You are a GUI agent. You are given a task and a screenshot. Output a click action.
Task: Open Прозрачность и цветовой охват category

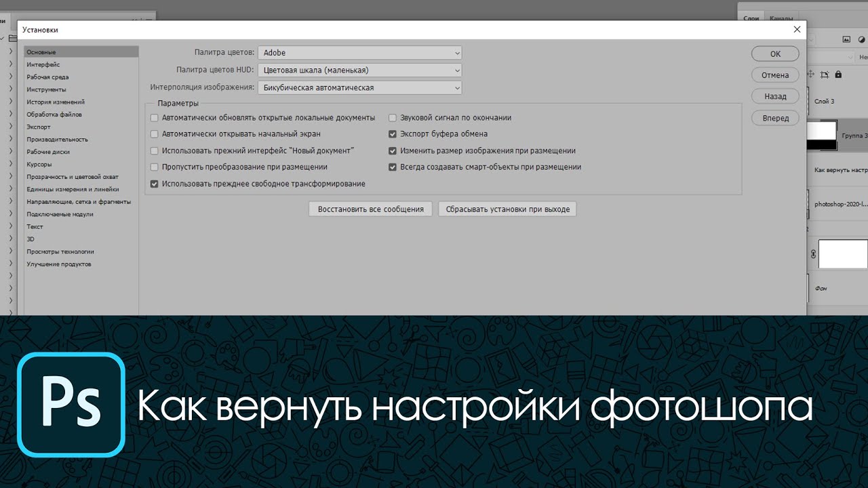pyautogui.click(x=81, y=177)
